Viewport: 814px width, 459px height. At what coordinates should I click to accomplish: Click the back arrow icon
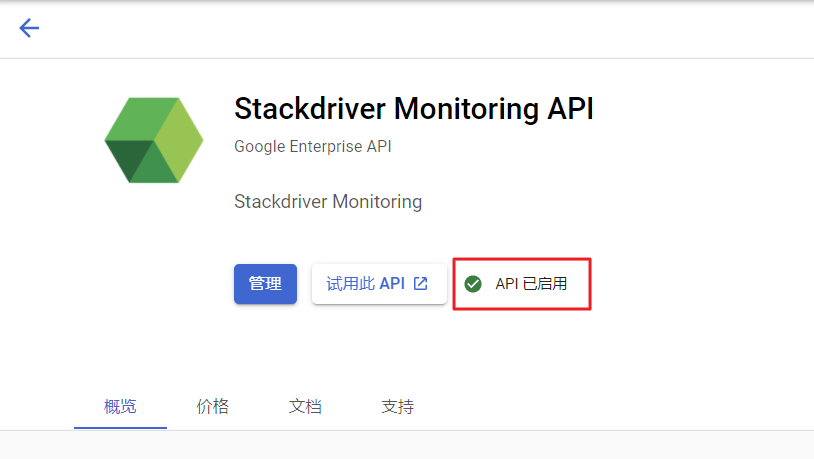[x=29, y=28]
